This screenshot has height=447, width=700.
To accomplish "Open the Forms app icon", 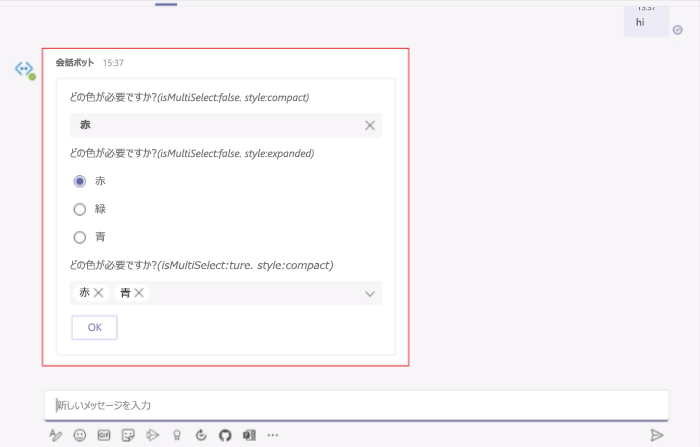I will coord(249,435).
